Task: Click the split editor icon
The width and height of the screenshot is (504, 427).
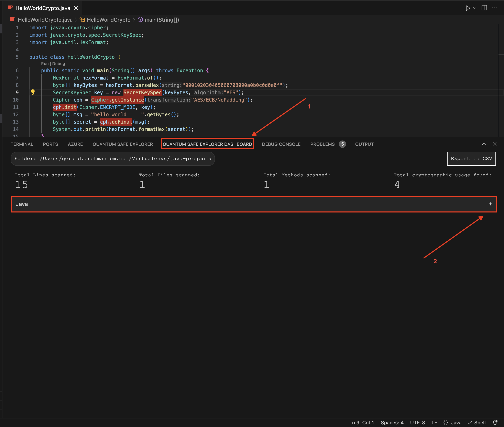Action: pyautogui.click(x=484, y=8)
